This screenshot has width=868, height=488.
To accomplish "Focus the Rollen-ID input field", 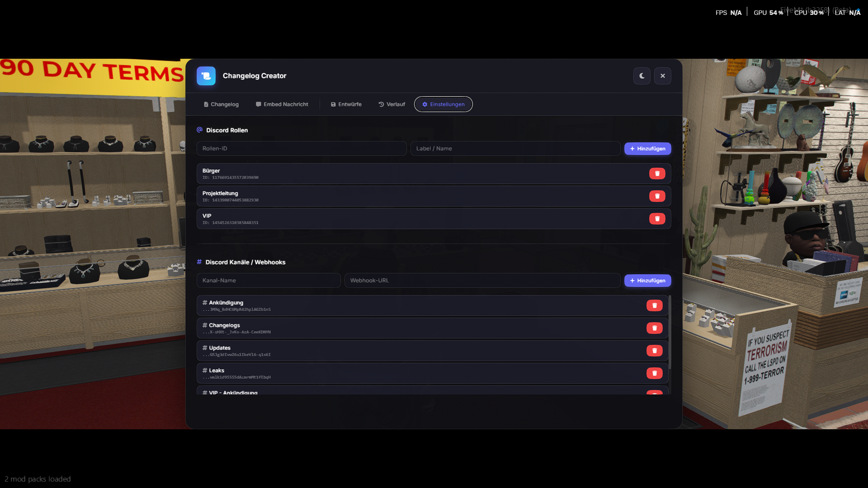I will click(302, 149).
